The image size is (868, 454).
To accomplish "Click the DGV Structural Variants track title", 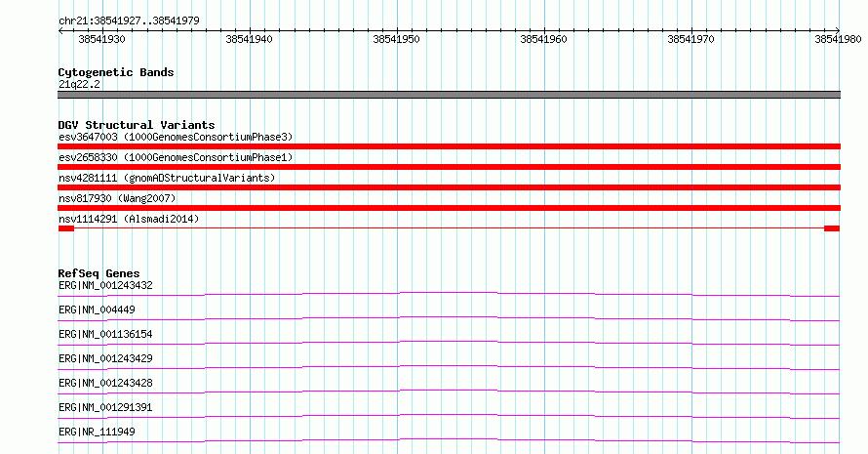I will 137,125.
